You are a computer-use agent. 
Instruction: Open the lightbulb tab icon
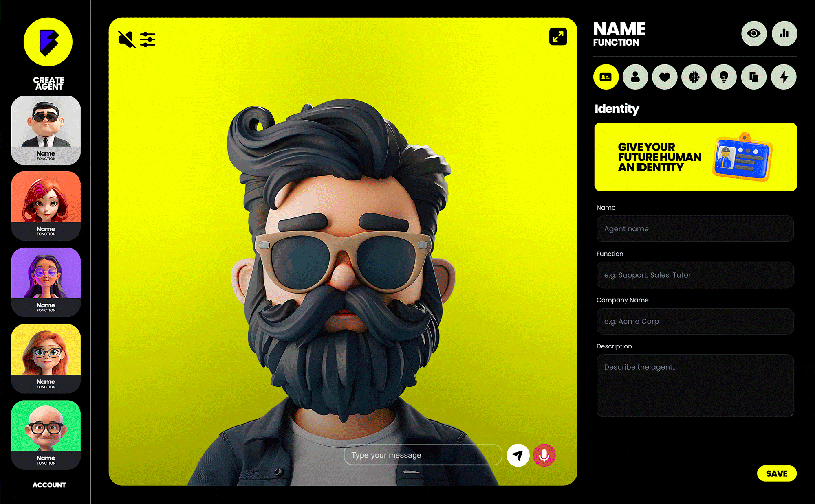[x=724, y=77]
